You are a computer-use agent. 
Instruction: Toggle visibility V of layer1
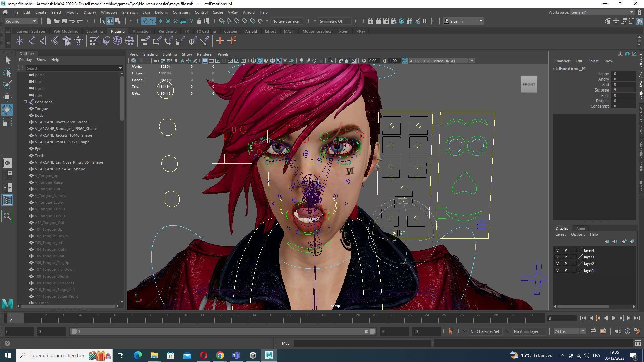pyautogui.click(x=557, y=270)
